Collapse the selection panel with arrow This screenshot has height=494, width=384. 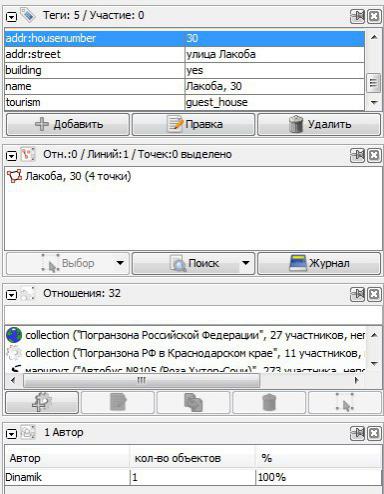pyautogui.click(x=12, y=156)
